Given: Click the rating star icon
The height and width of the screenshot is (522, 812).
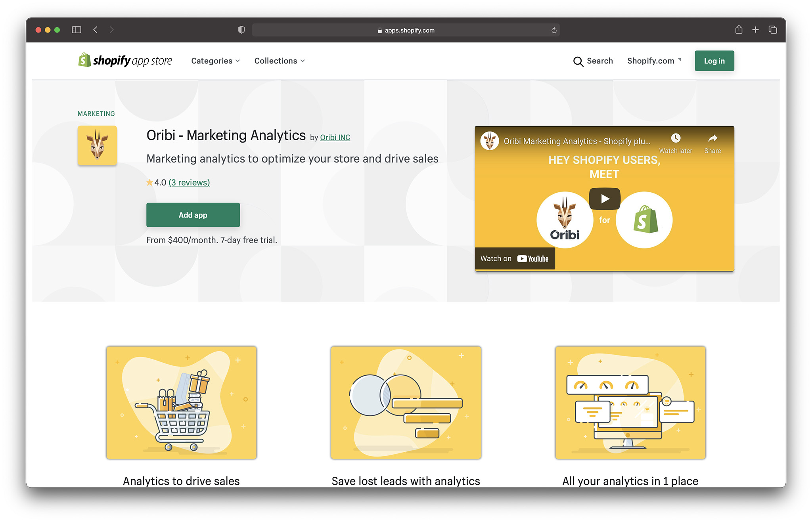Looking at the screenshot, I should coord(149,182).
